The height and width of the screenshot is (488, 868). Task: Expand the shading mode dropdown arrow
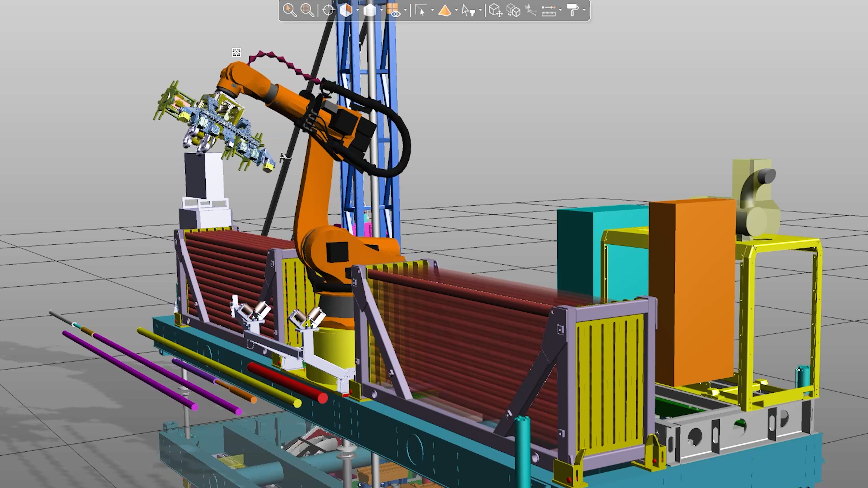381,10
